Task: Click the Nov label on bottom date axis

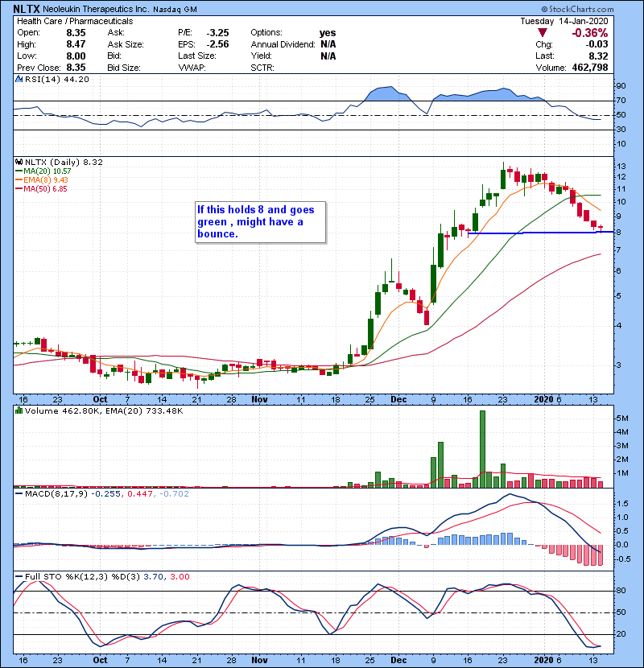Action: [259, 660]
